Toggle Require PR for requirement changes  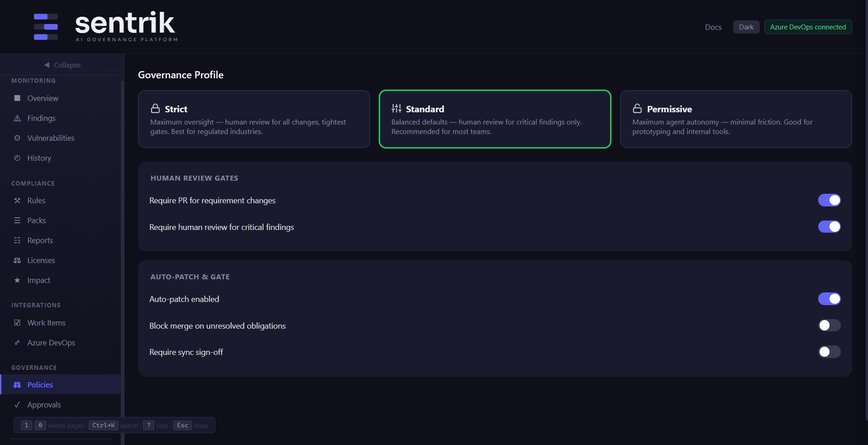[829, 200]
